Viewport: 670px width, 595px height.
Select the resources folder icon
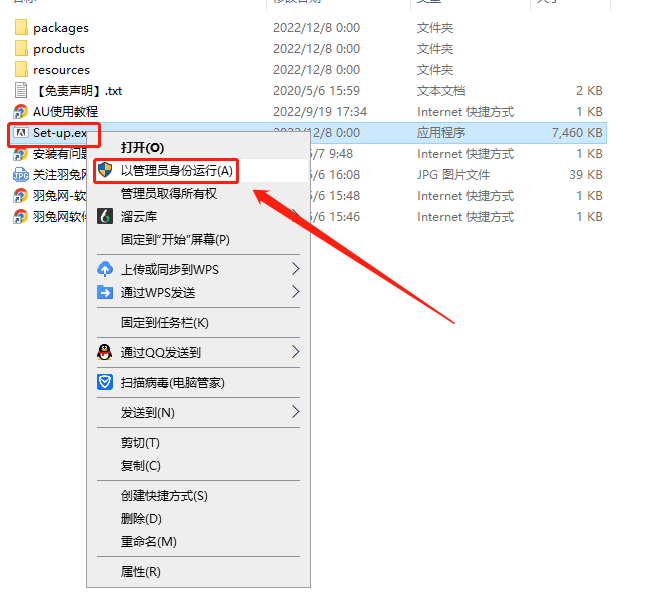21,69
